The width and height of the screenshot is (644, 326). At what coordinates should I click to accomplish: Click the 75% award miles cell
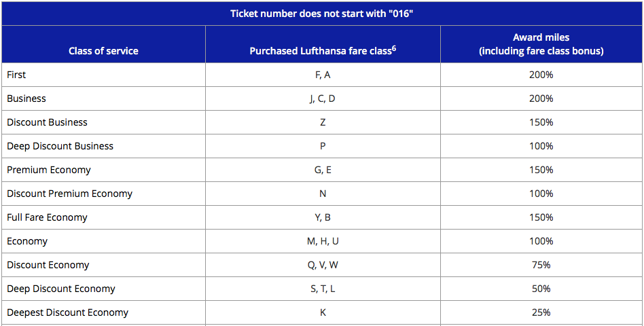click(x=541, y=265)
